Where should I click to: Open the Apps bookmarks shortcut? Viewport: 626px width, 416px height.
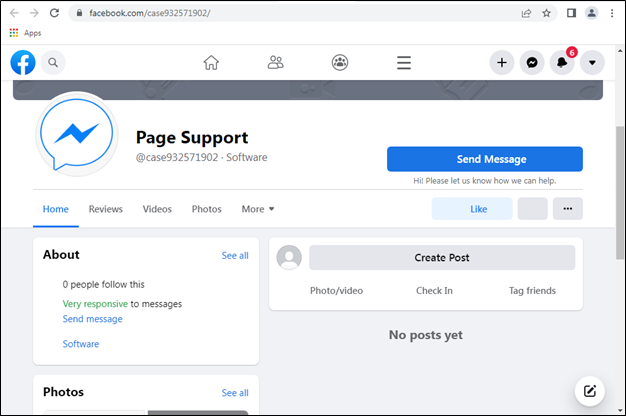pyautogui.click(x=25, y=33)
